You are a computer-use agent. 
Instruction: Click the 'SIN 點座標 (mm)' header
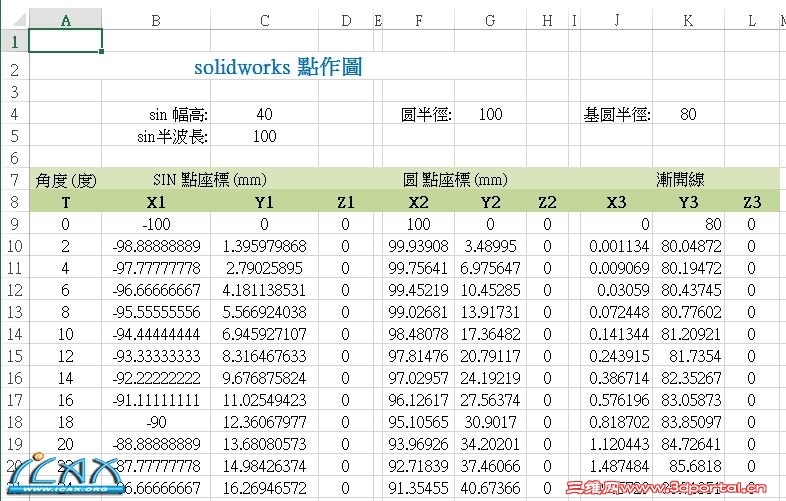pyautogui.click(x=210, y=179)
